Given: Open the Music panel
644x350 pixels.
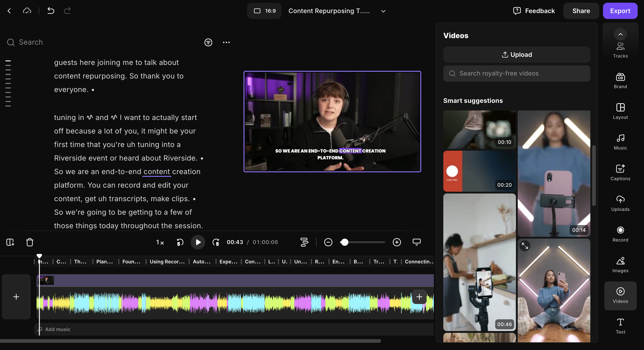Looking at the screenshot, I should coord(620,142).
